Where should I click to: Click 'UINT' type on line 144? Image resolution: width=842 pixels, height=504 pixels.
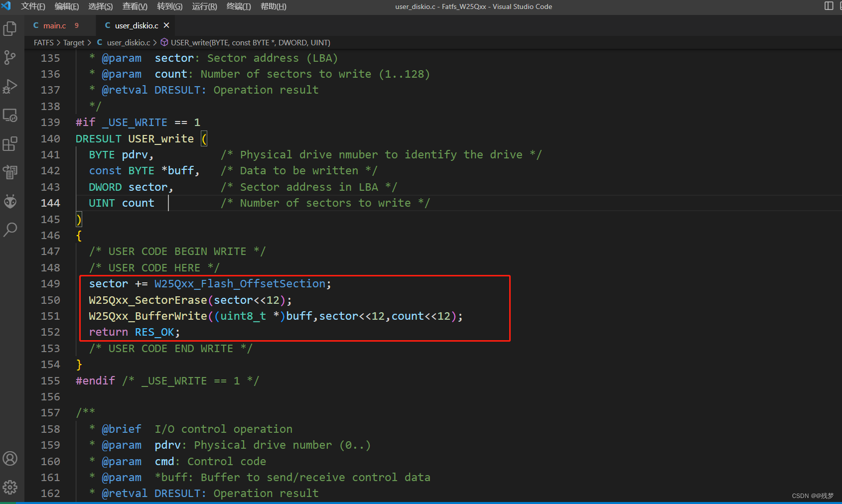coord(102,203)
